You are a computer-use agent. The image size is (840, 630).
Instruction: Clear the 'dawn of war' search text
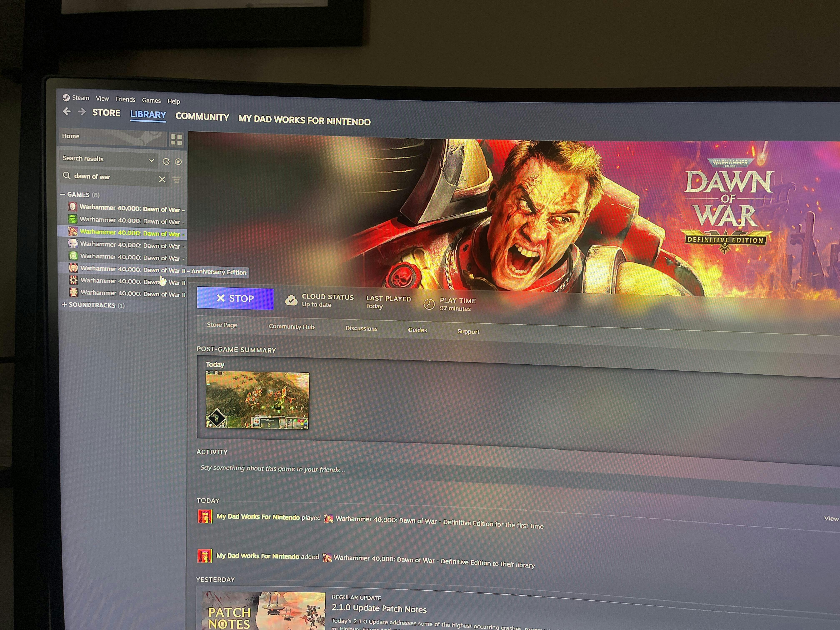[x=162, y=179]
